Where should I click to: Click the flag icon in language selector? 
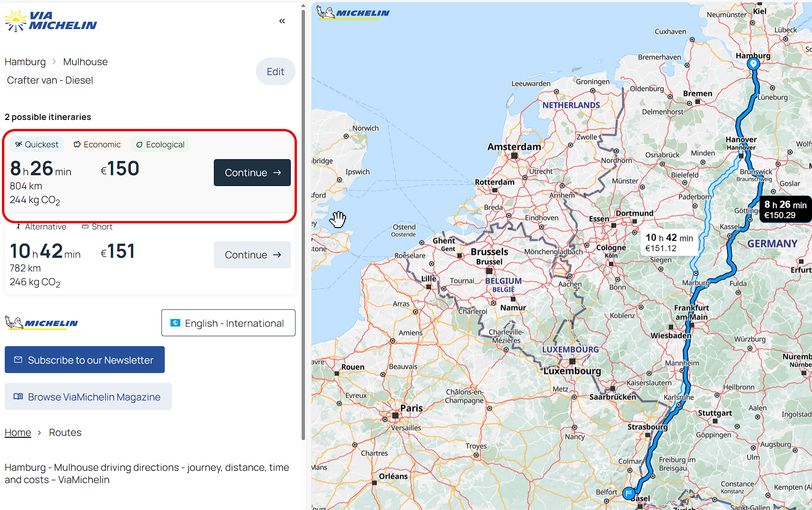pyautogui.click(x=175, y=323)
